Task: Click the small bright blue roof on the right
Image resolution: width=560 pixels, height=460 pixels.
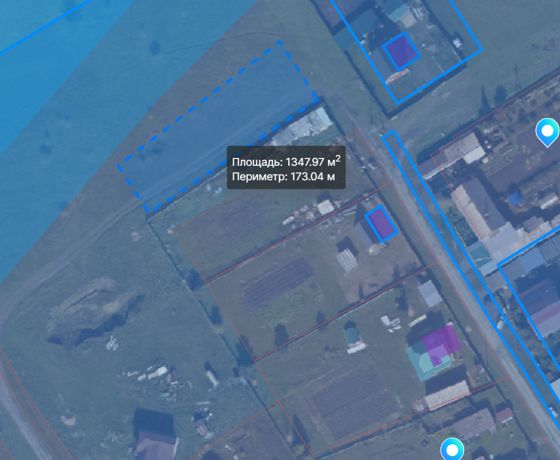Action: [x=515, y=199]
